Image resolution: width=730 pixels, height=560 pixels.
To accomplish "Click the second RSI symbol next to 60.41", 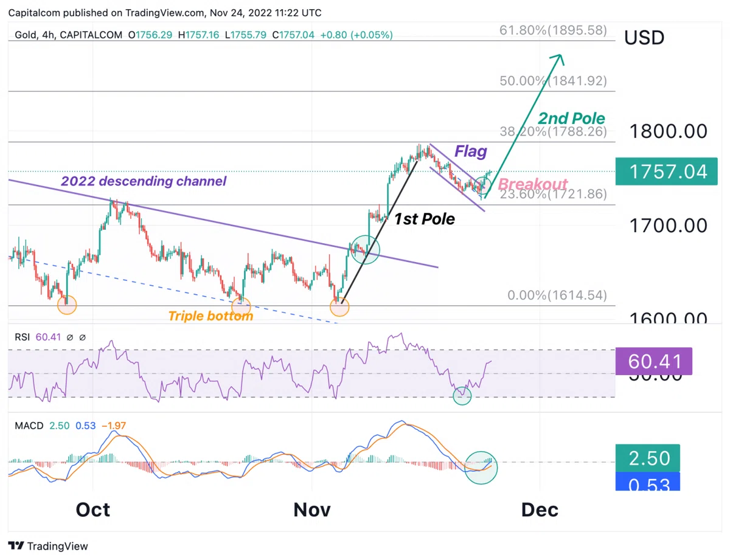I will click(83, 337).
